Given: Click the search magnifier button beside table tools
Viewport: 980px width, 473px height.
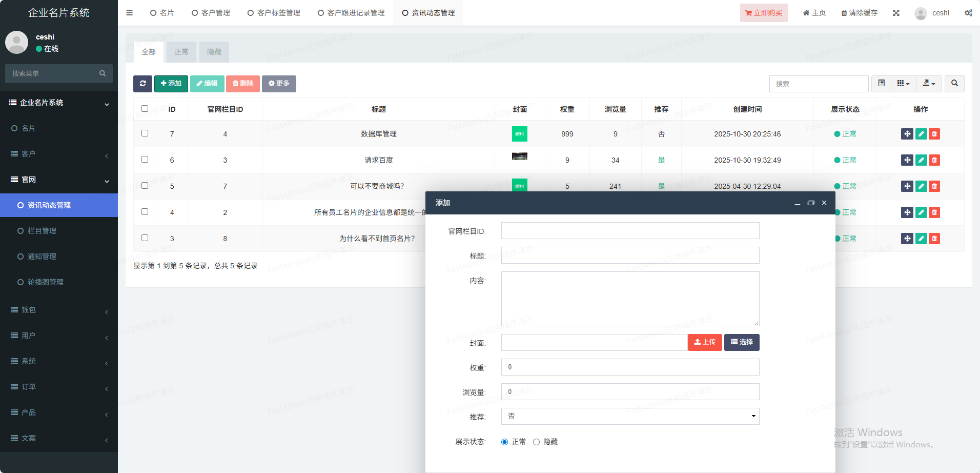Looking at the screenshot, I should (x=954, y=84).
